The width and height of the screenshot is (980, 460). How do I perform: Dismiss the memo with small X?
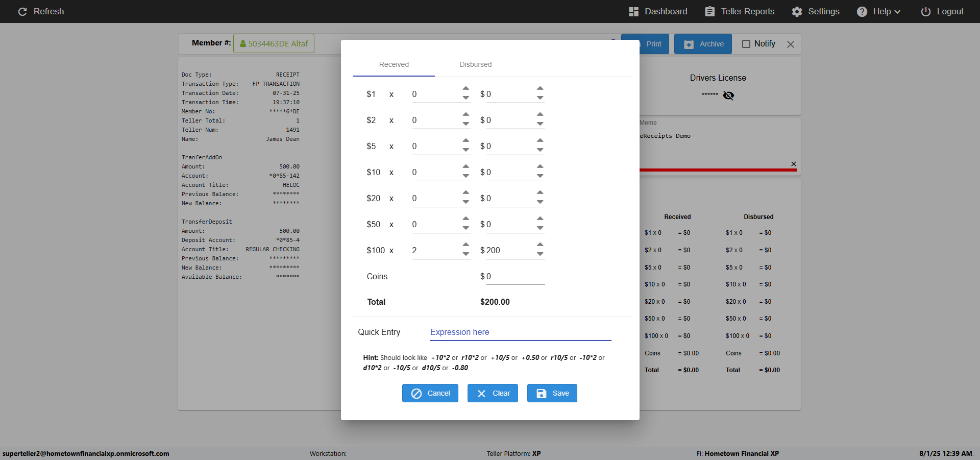[794, 164]
